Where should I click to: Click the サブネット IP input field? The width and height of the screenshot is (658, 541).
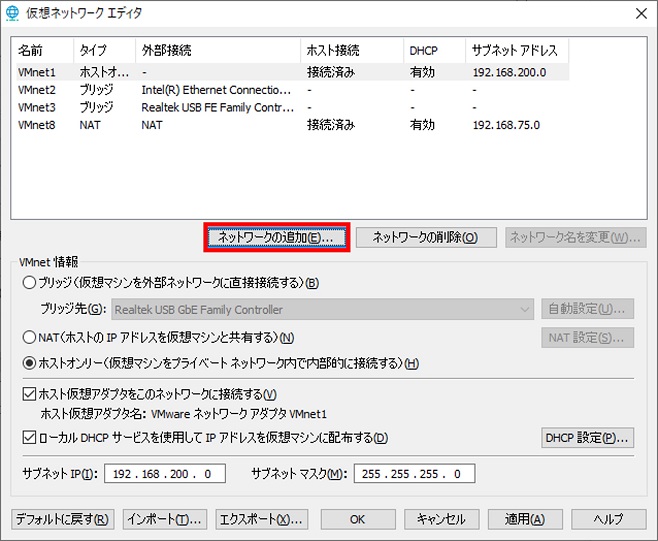coord(165,474)
